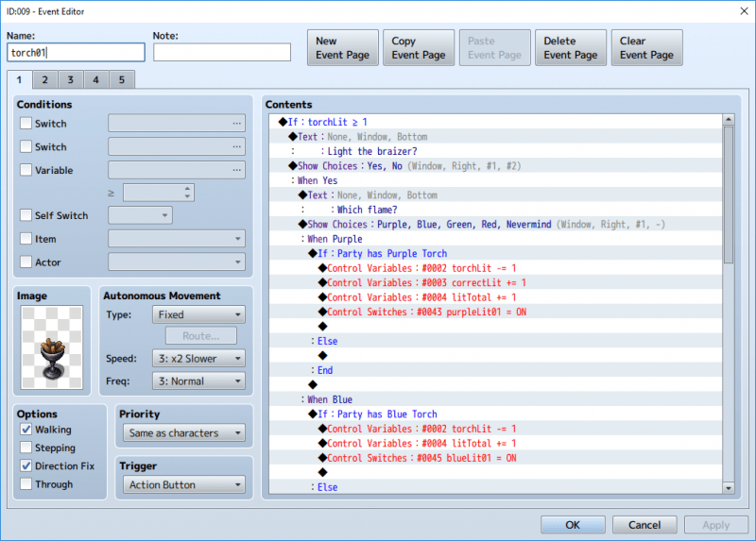This screenshot has width=756, height=541.
Task: Click the braziers event image thumbnail
Action: click(52, 347)
